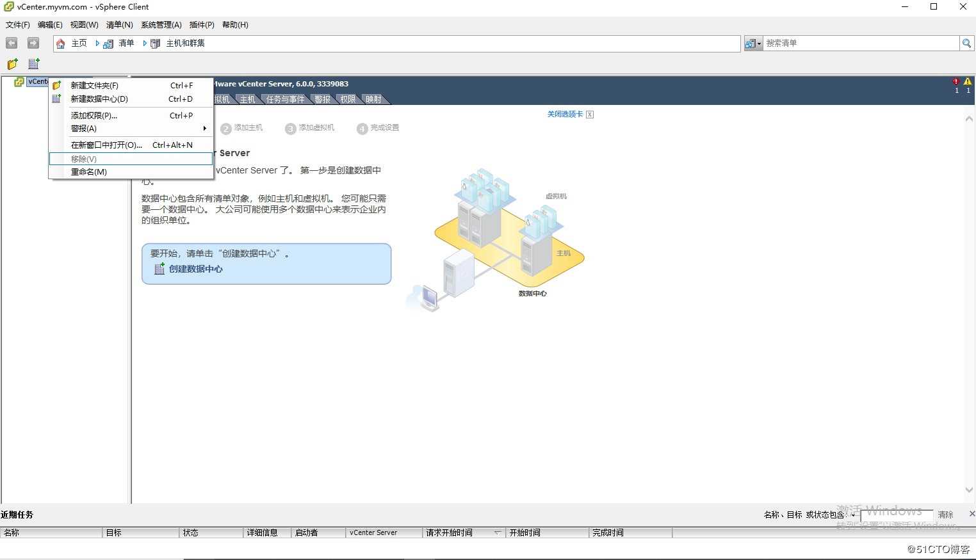Switch to the 权限 tab

pos(348,99)
